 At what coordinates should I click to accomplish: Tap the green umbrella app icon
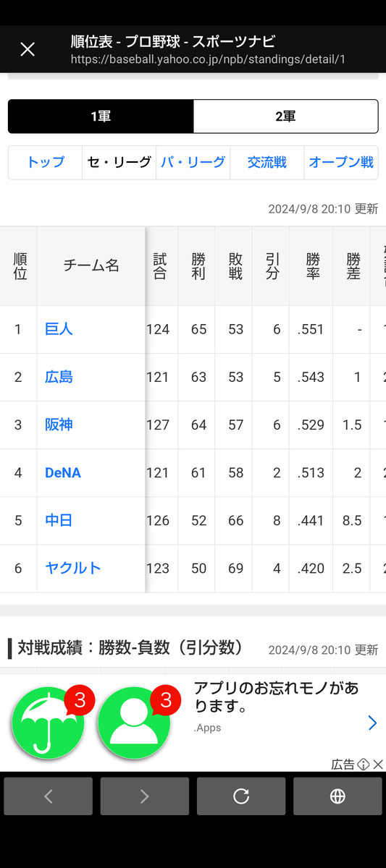[x=48, y=723]
